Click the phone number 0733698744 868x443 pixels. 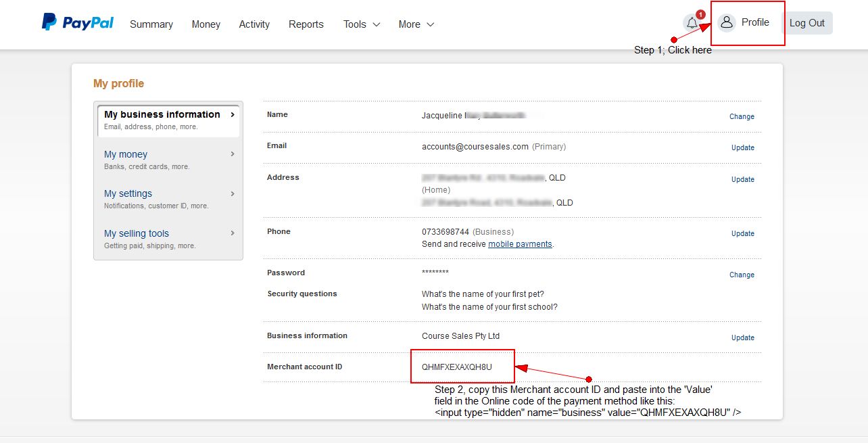click(445, 231)
